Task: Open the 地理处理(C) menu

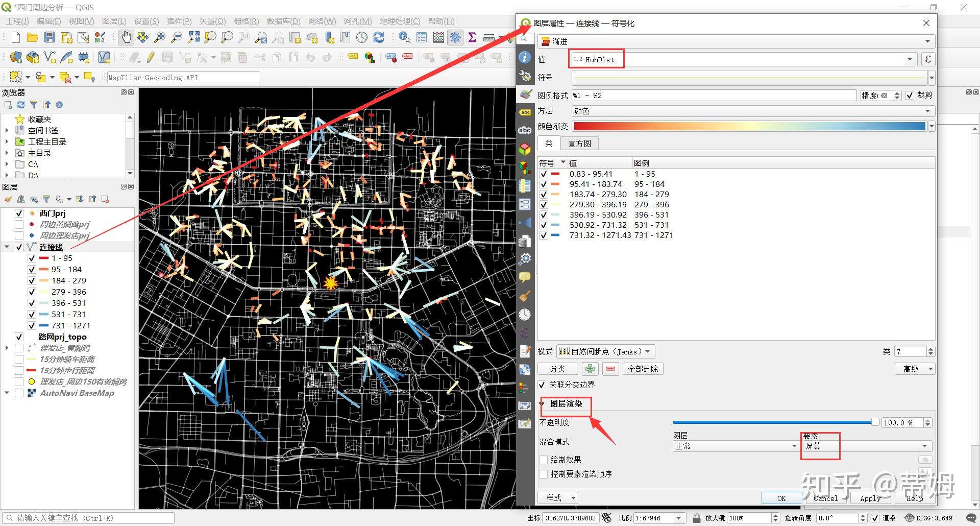Action: click(x=400, y=21)
